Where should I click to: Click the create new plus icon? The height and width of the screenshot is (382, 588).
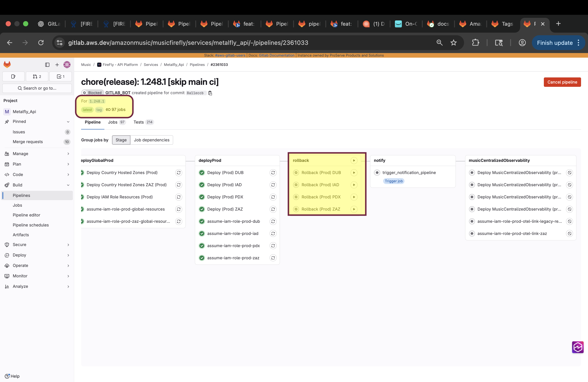(x=57, y=65)
